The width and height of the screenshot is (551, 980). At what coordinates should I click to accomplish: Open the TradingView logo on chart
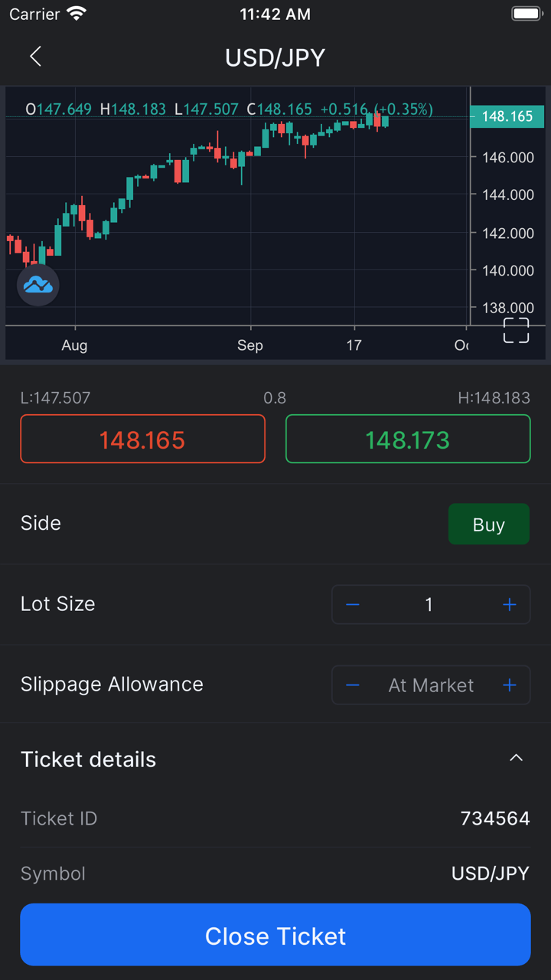pos(37,286)
